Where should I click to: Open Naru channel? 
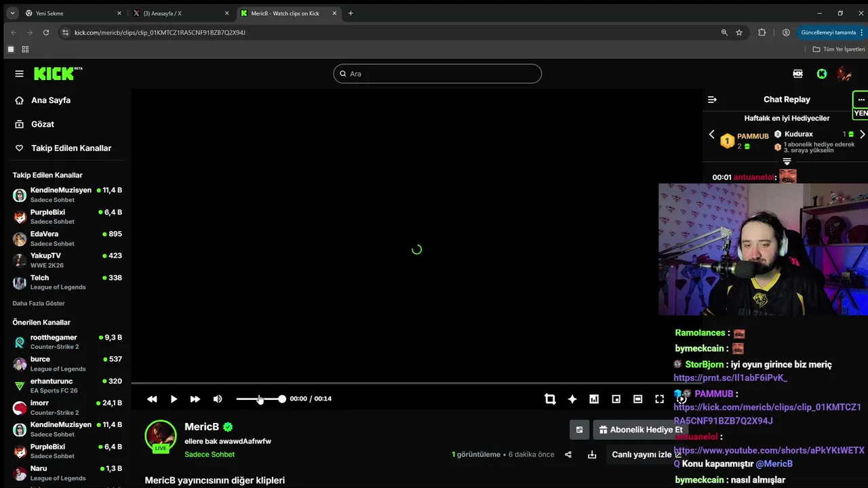tap(67, 473)
